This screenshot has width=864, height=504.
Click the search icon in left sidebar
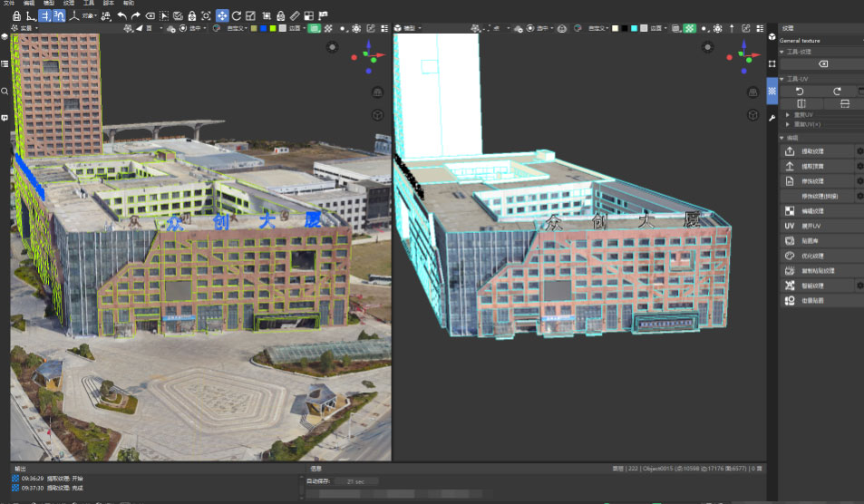[5, 92]
